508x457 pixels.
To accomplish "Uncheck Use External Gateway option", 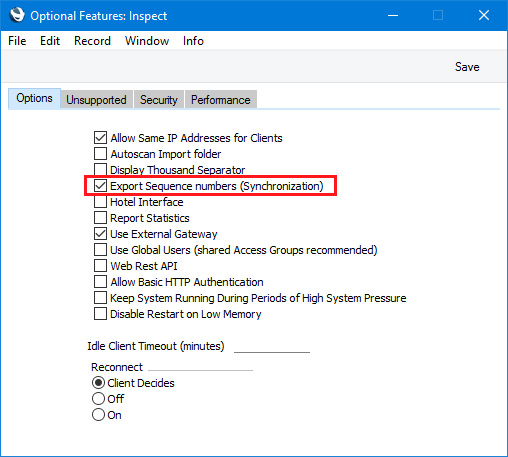I will tap(100, 234).
